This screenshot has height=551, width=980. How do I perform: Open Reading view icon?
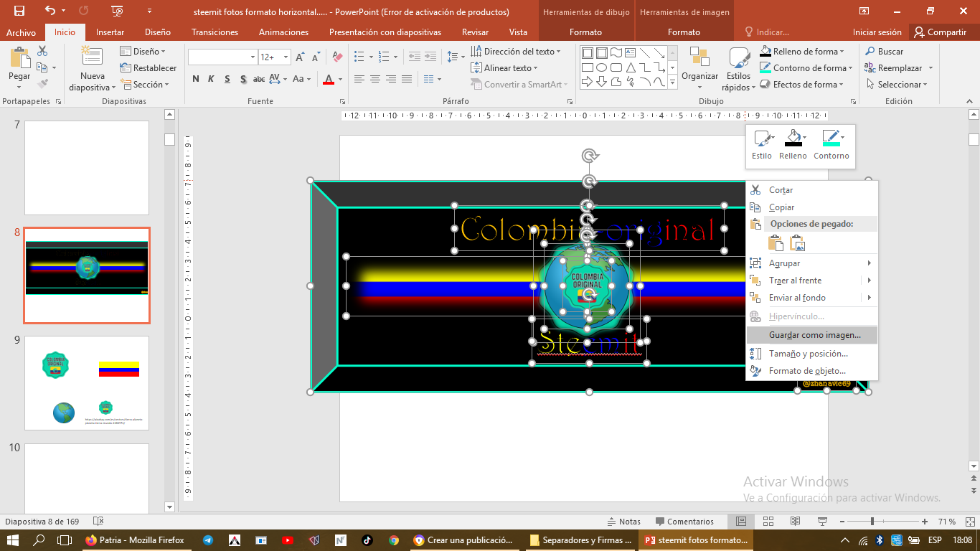point(795,522)
